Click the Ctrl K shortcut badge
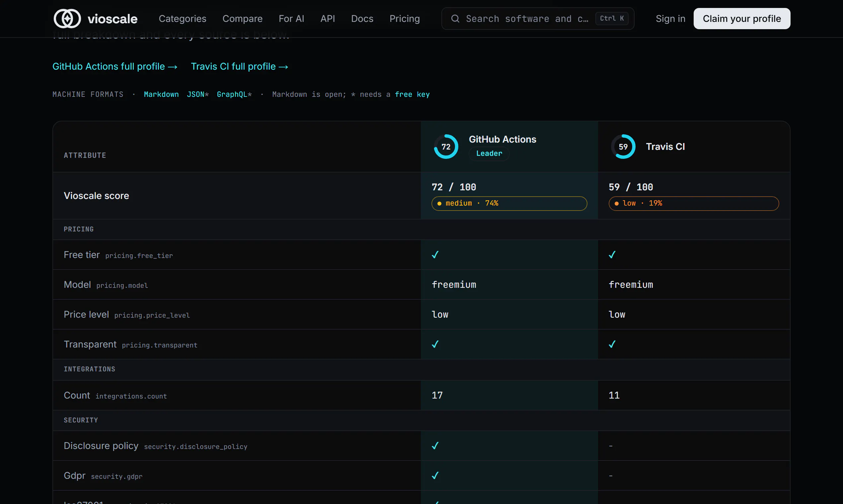Image resolution: width=843 pixels, height=504 pixels. [612, 19]
